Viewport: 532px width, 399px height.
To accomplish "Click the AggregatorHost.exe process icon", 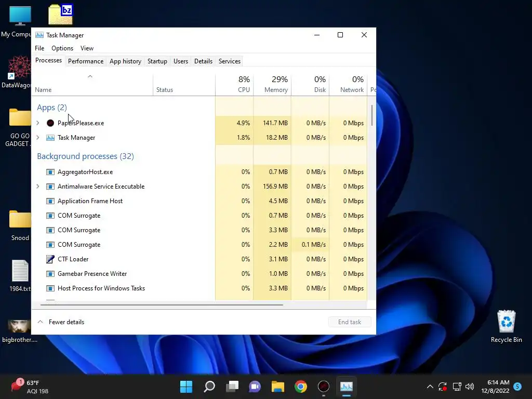I will pyautogui.click(x=50, y=172).
